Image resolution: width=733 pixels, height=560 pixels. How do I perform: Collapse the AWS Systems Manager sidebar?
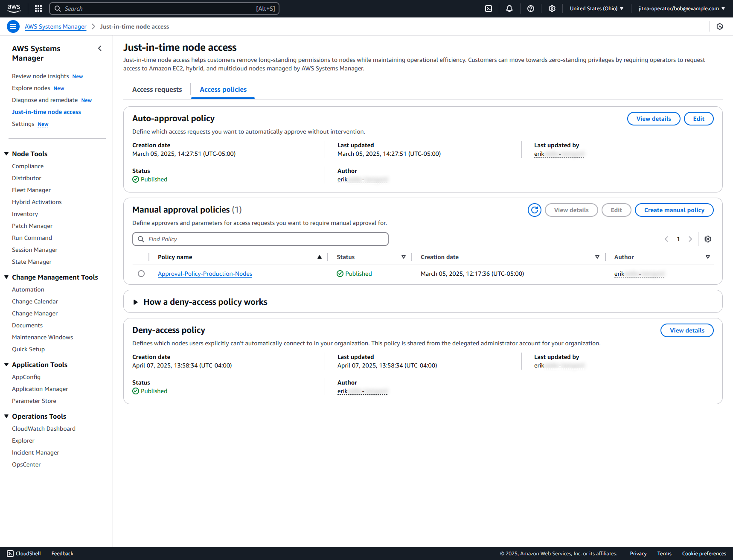coord(100,48)
